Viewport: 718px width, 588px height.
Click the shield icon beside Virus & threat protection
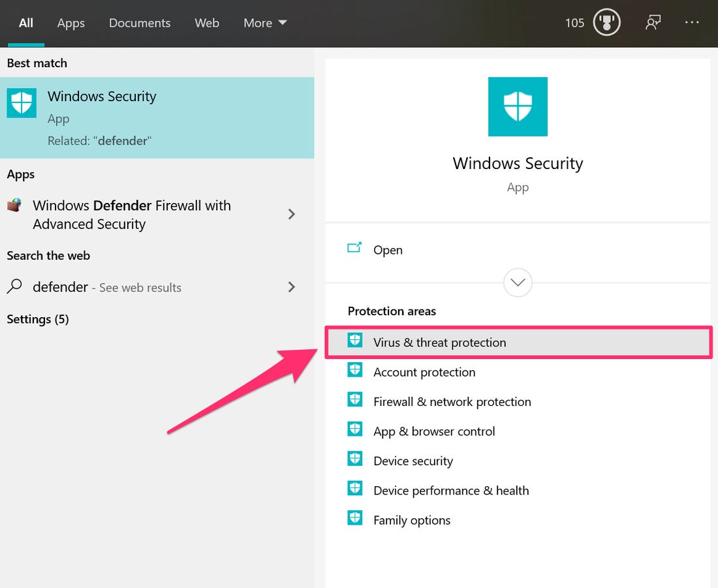[x=355, y=340]
